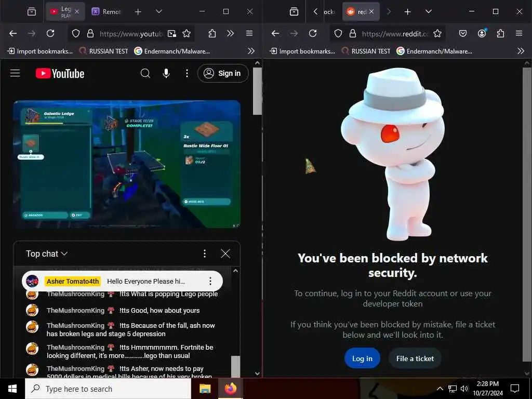This screenshot has height=399, width=532.
Task: Open YouTube hamburger guide menu
Action: pos(15,73)
